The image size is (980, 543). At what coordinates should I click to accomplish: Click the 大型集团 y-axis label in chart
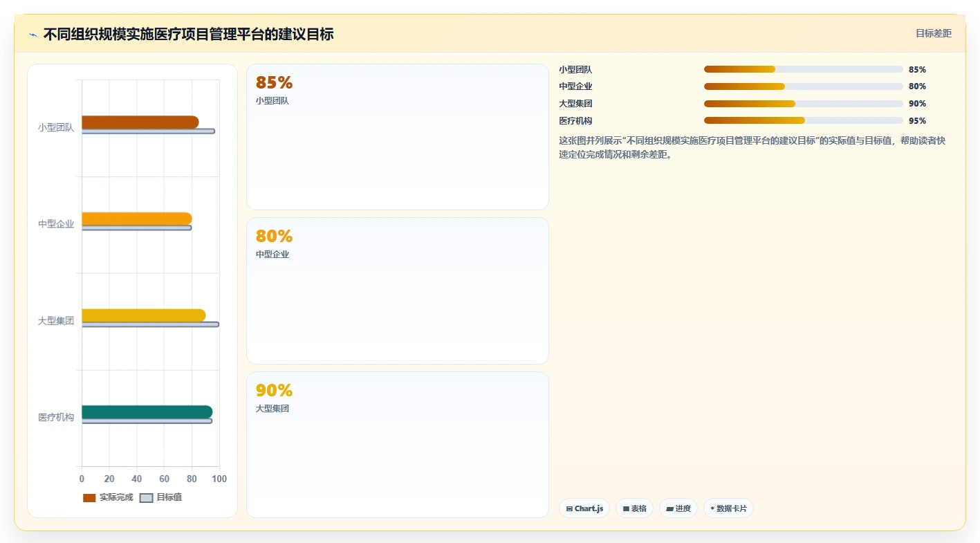pos(56,321)
